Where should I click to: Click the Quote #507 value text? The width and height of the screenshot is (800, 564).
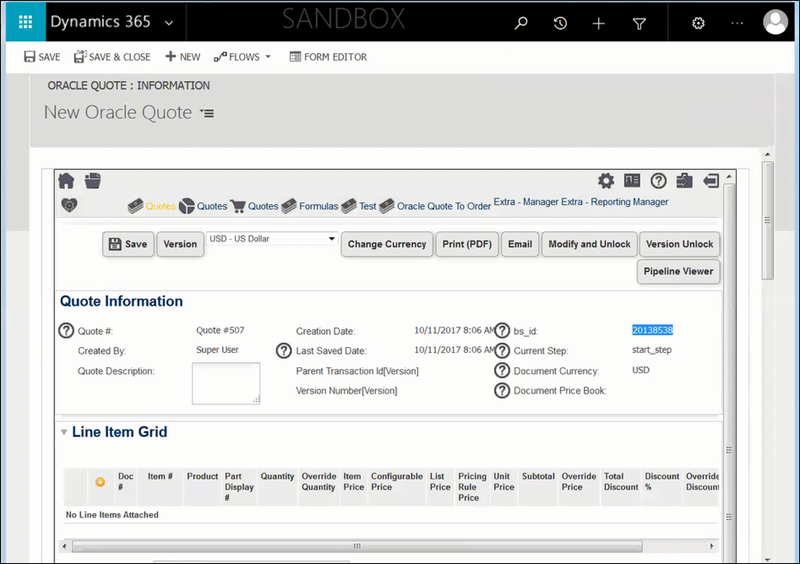[220, 330]
